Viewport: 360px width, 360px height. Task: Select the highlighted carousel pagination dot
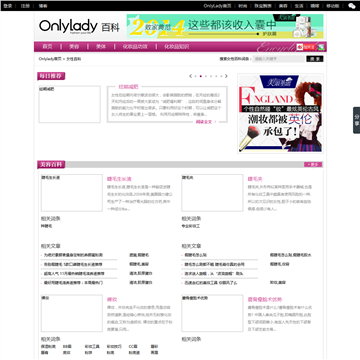pos(201,76)
